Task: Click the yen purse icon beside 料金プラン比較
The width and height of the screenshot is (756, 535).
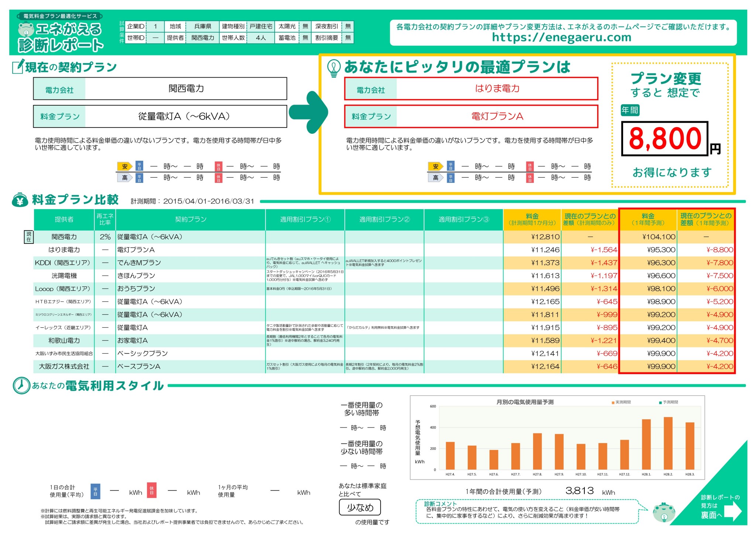Action: (x=20, y=200)
